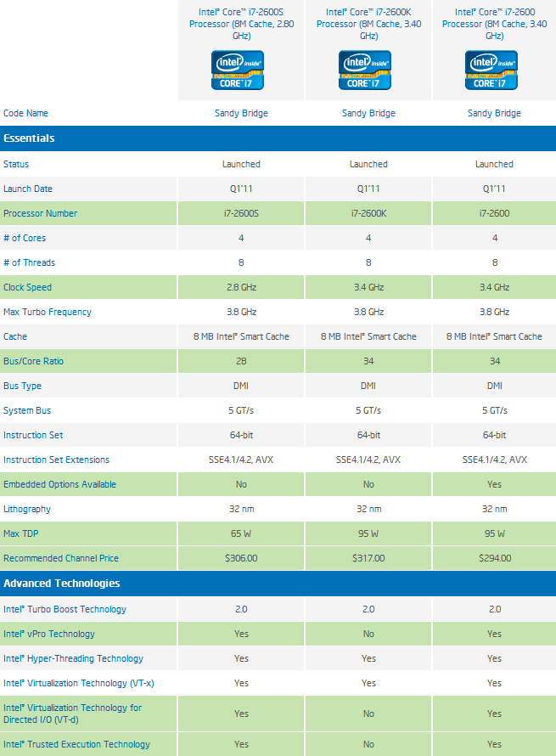This screenshot has height=756, width=556.
Task: Click the Processor Number row label
Action: click(40, 213)
